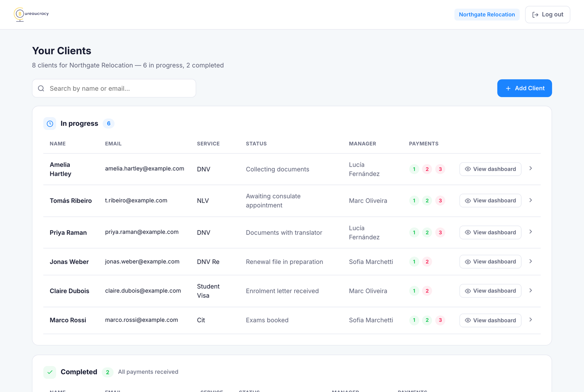View dashboard for Amelia Hartley
The width and height of the screenshot is (584, 392).
click(x=490, y=169)
